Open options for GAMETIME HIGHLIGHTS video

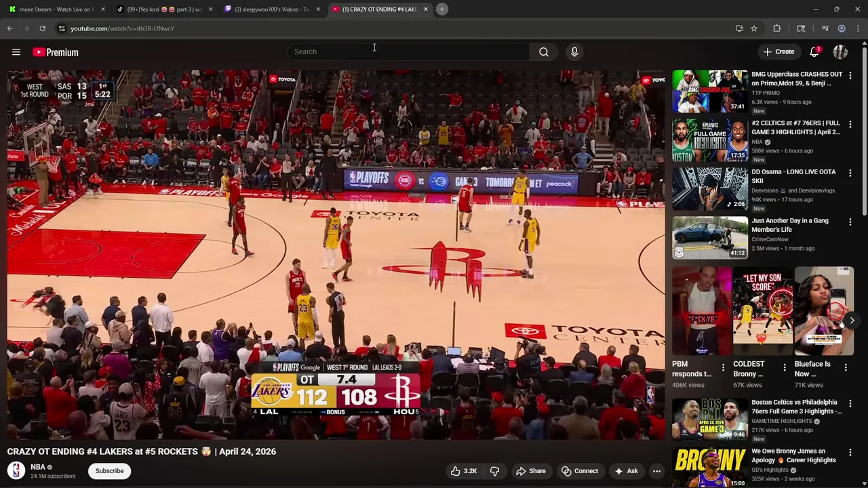coord(850,403)
